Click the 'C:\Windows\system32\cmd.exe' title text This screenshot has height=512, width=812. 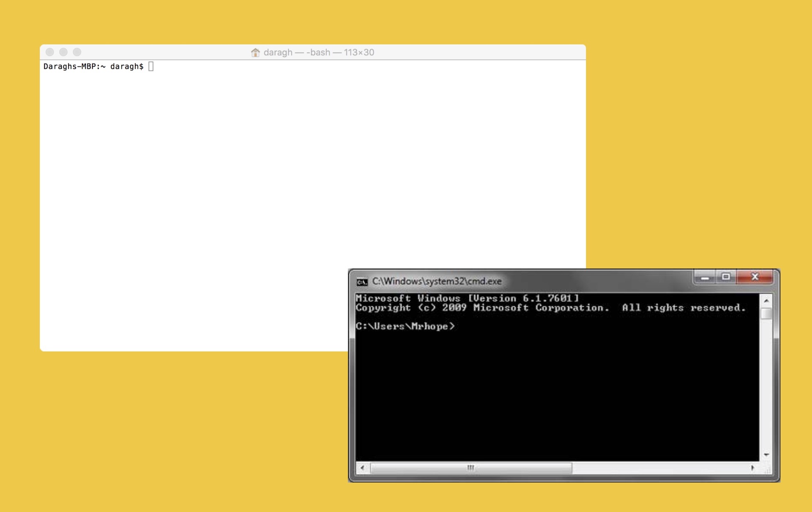(437, 281)
